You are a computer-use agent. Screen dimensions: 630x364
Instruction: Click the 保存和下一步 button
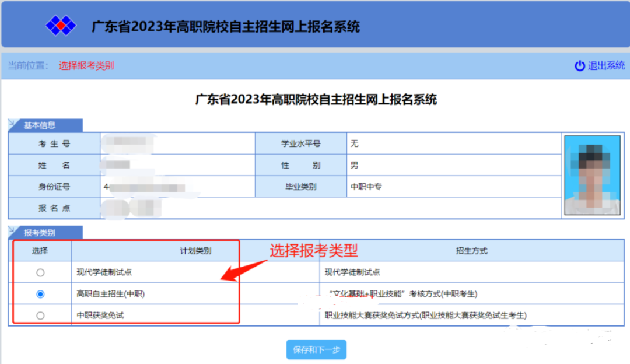click(316, 349)
